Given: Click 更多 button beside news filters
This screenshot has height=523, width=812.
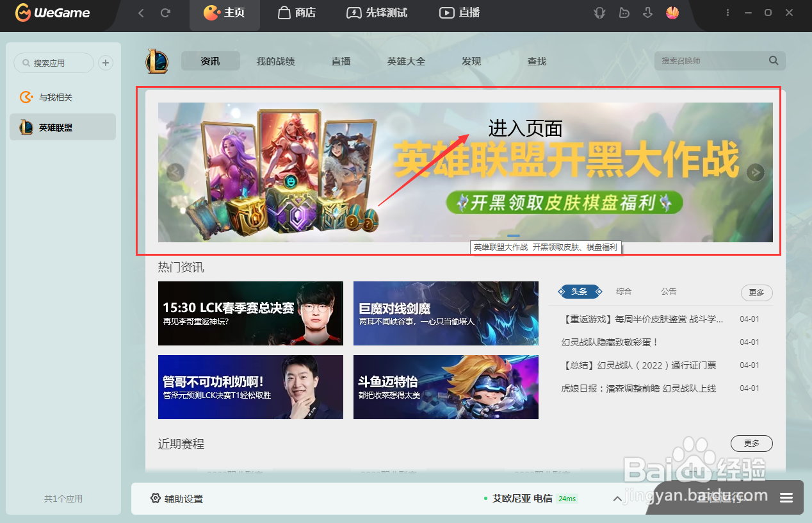Looking at the screenshot, I should coord(757,292).
